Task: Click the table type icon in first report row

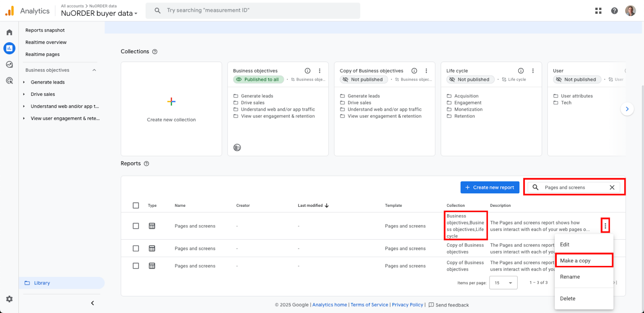Action: tap(152, 226)
